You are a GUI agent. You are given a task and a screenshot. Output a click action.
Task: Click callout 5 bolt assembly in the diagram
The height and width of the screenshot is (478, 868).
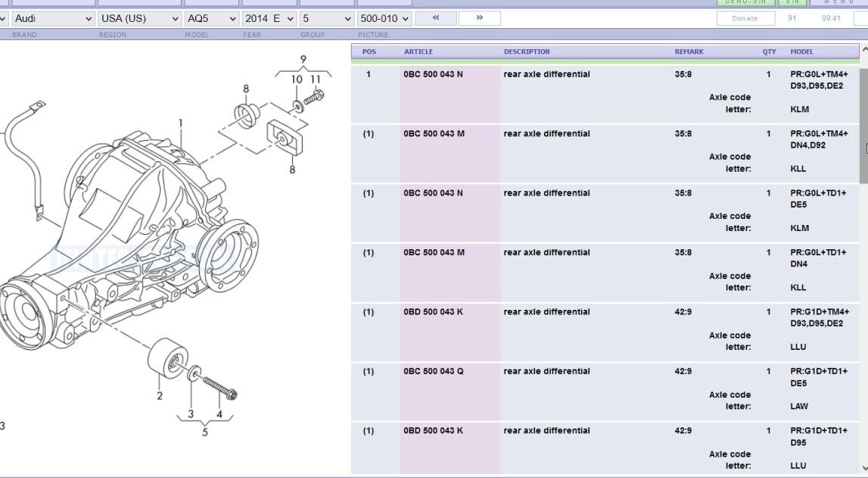coord(204,430)
